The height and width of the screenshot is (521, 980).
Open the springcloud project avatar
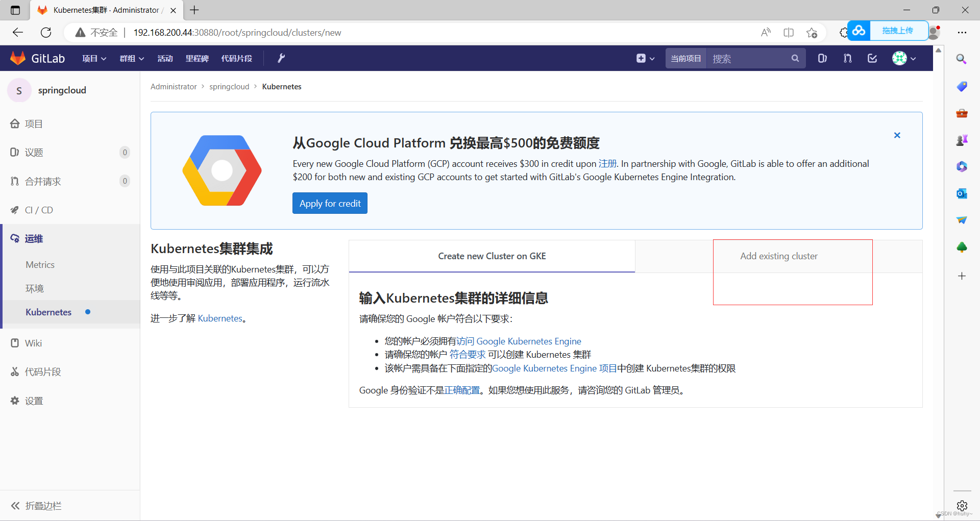(19, 90)
